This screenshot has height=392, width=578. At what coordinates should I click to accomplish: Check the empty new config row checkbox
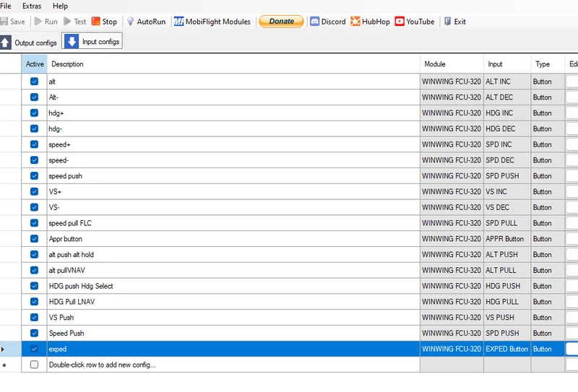coord(34,365)
